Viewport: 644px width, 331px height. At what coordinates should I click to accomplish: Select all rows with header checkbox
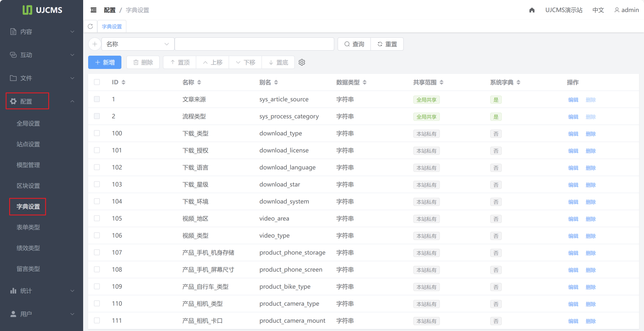click(x=97, y=82)
